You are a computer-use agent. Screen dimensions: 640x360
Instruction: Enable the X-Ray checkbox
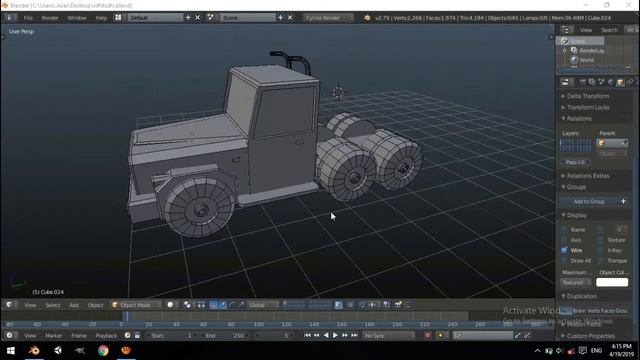click(600, 250)
